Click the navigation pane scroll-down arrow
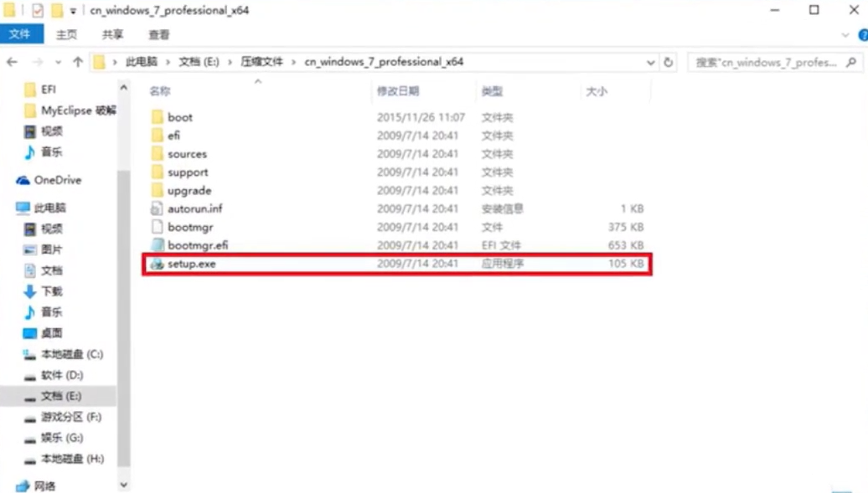 point(124,485)
